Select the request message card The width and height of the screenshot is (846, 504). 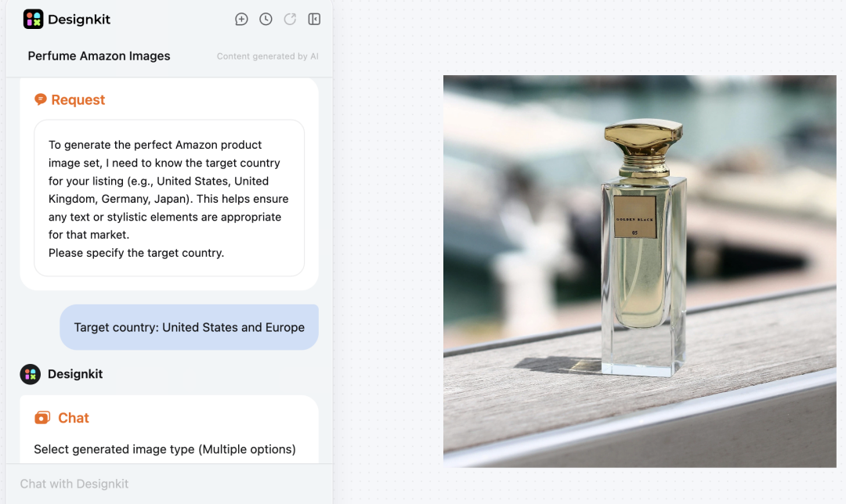click(169, 198)
